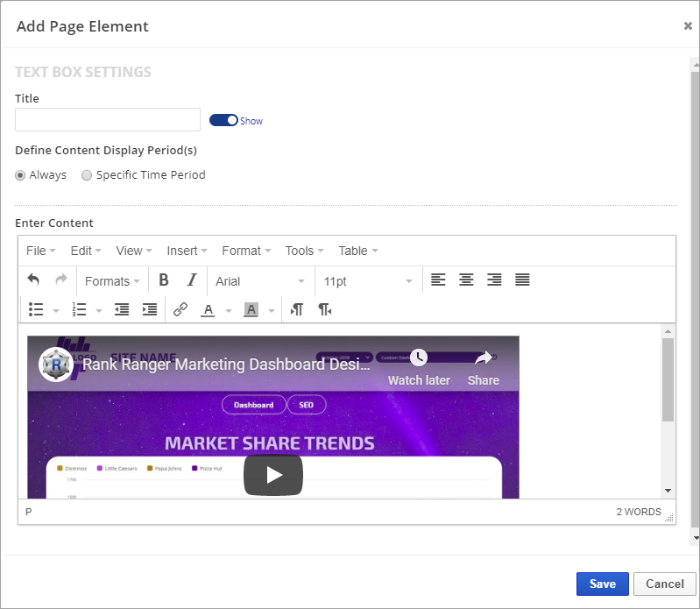Set left-to-right text direction

297,309
